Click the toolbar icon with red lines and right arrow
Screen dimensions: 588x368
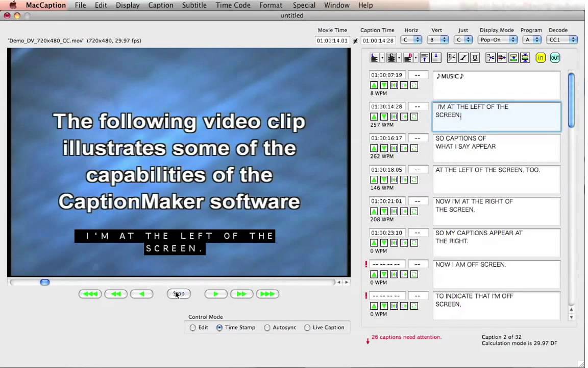coord(502,57)
